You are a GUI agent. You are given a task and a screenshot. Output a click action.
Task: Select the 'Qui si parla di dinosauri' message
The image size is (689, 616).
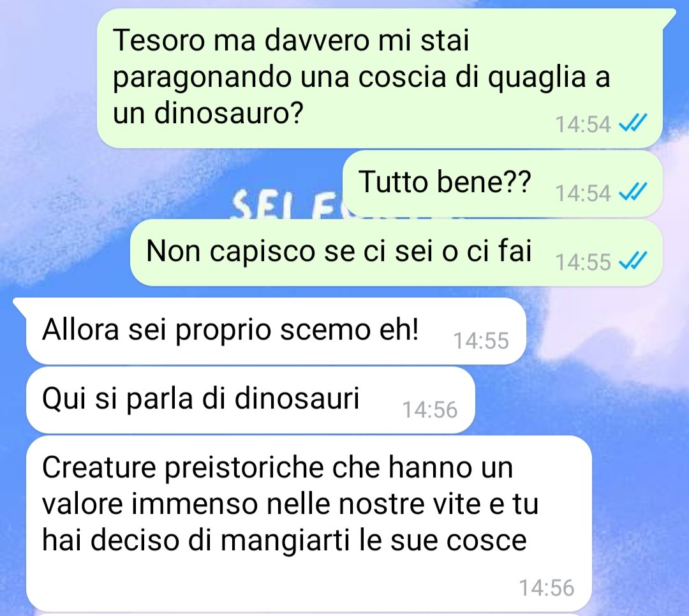tap(251, 400)
